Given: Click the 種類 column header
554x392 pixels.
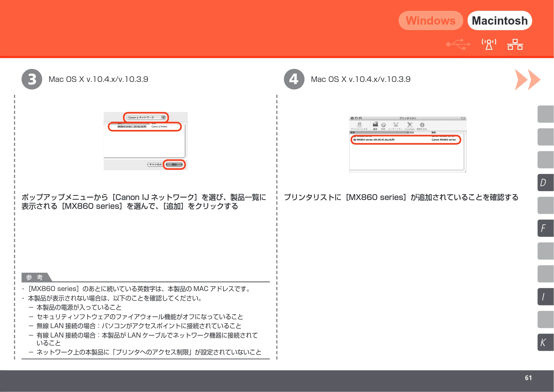Looking at the screenshot, I should (447, 133).
